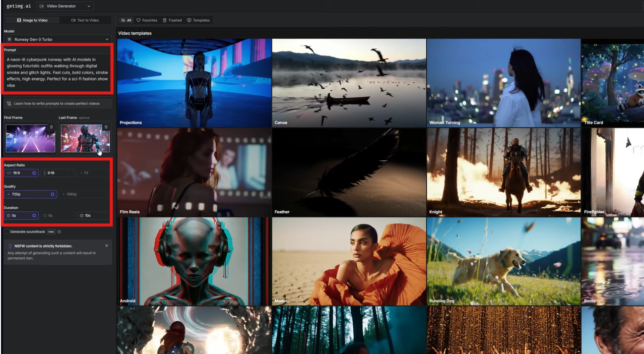The width and height of the screenshot is (644, 354).
Task: Show All videos filter
Action: pos(126,20)
